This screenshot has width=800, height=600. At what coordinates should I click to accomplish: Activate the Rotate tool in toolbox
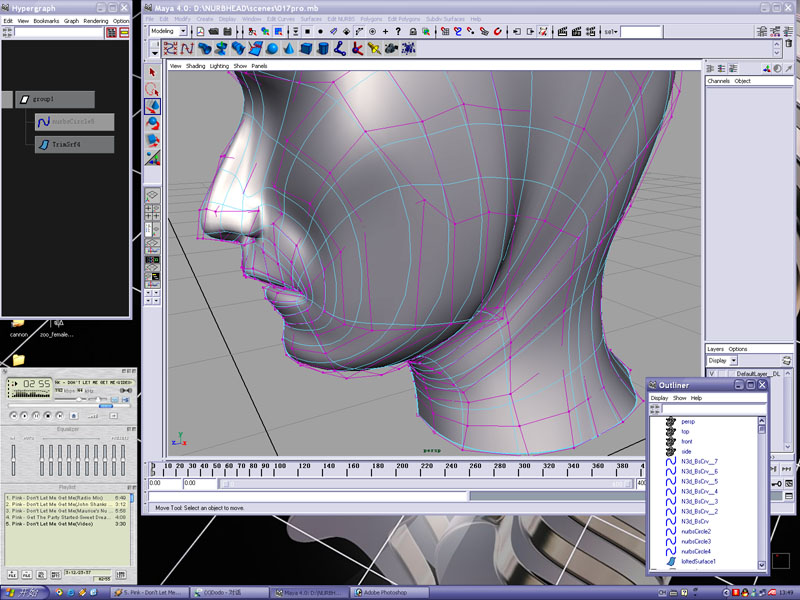click(152, 123)
